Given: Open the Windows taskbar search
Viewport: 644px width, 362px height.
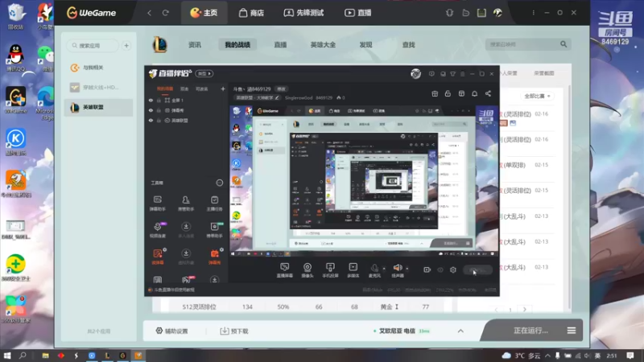Looking at the screenshot, I should 23,356.
